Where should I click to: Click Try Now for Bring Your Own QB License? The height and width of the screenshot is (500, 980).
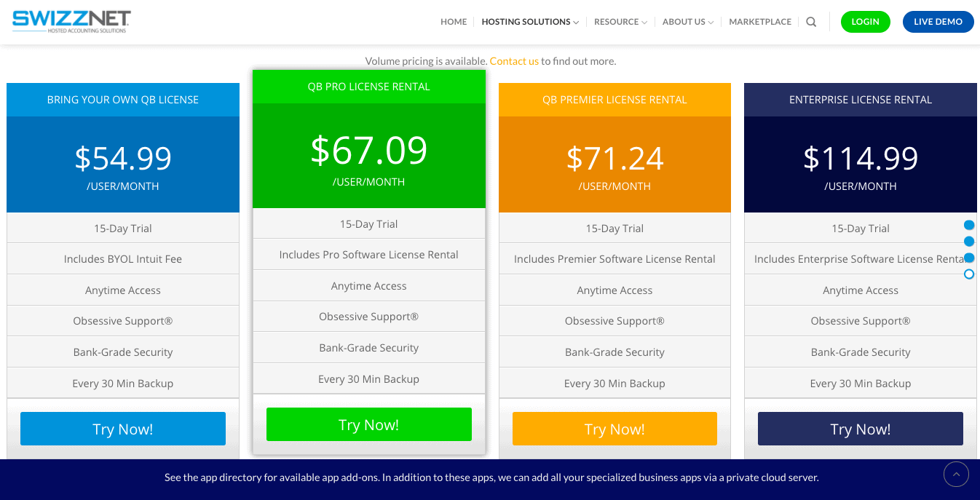[123, 429]
